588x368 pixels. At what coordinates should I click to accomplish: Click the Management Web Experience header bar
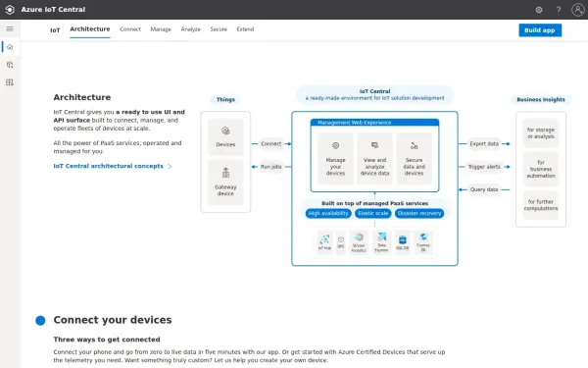374,123
